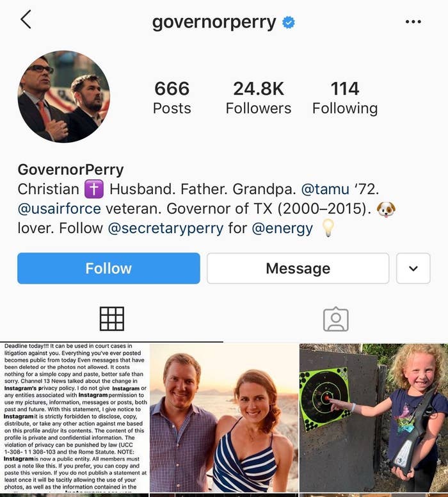Viewport: 448px width, 497px height.
Task: Switch to the tagged photos tab
Action: pyautogui.click(x=336, y=319)
